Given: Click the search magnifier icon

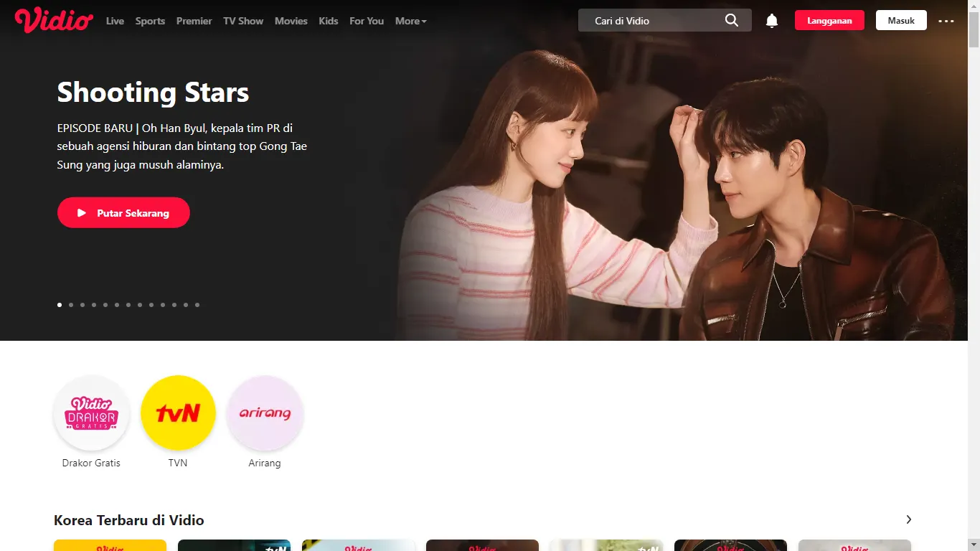Looking at the screenshot, I should point(731,20).
